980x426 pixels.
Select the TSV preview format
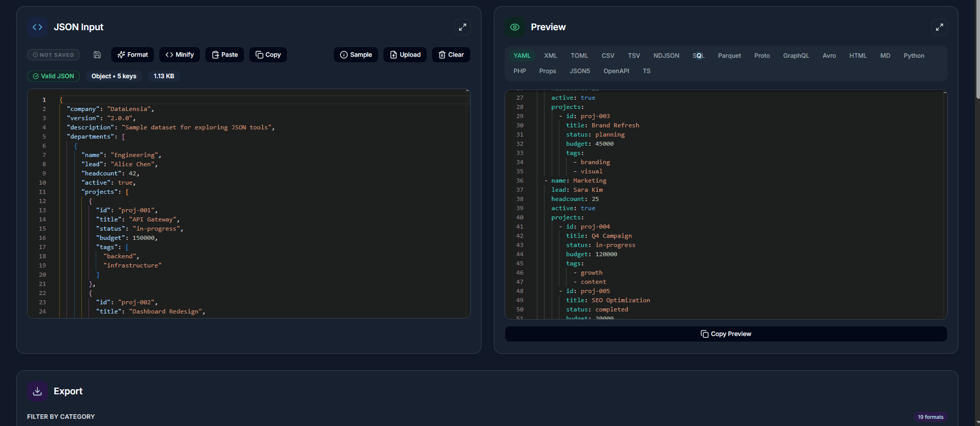(634, 56)
